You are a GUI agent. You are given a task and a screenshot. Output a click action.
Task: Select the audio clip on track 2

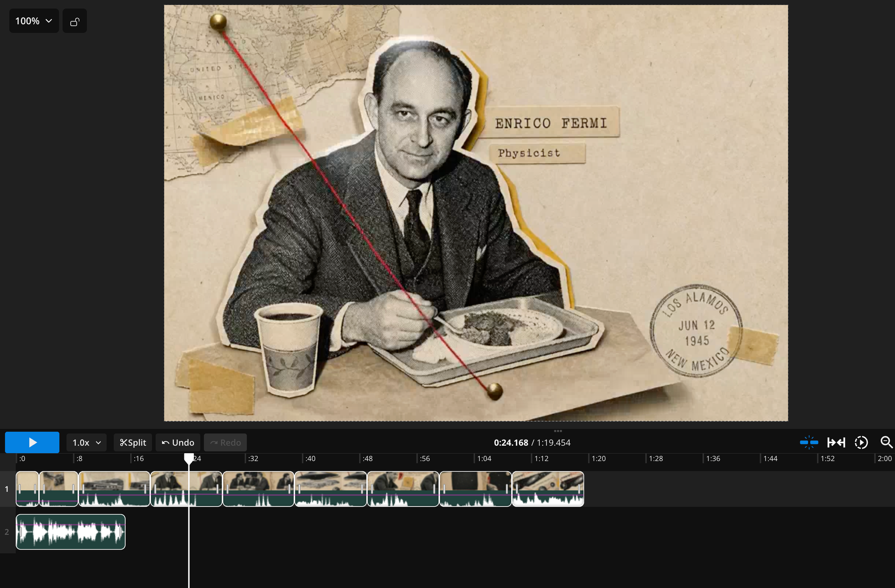click(x=71, y=532)
